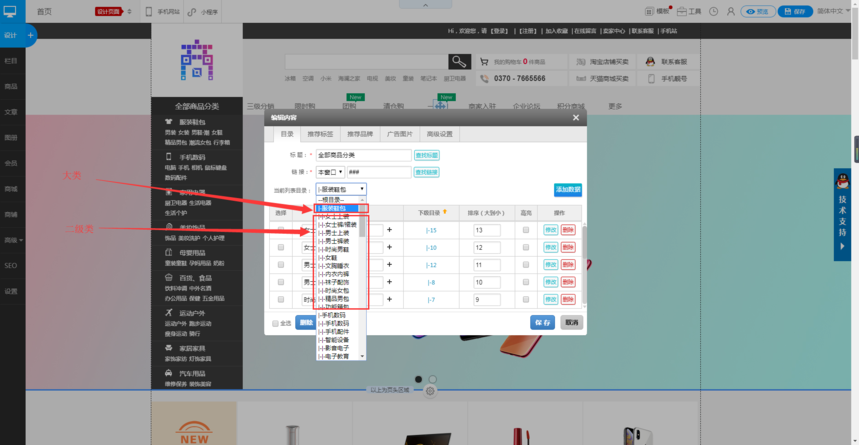Switch to the 推荐品牌 tab
The width and height of the screenshot is (859, 445).
pos(359,133)
